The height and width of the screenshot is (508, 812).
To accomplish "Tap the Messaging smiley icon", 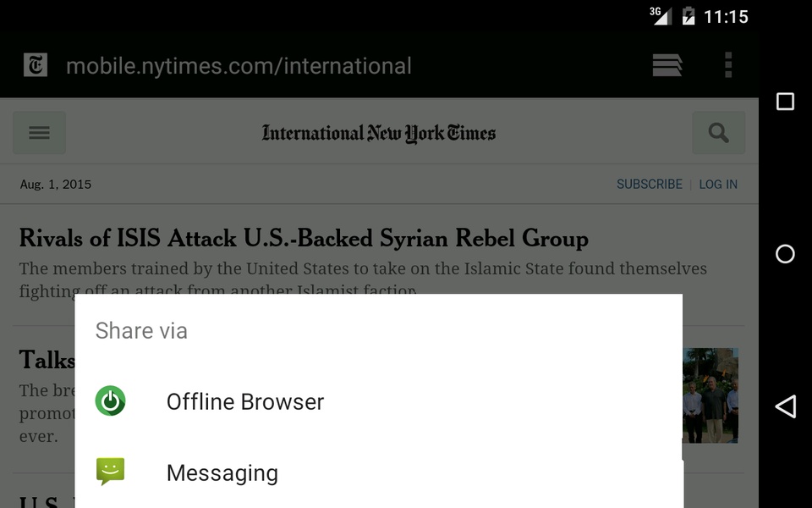I will click(x=110, y=472).
